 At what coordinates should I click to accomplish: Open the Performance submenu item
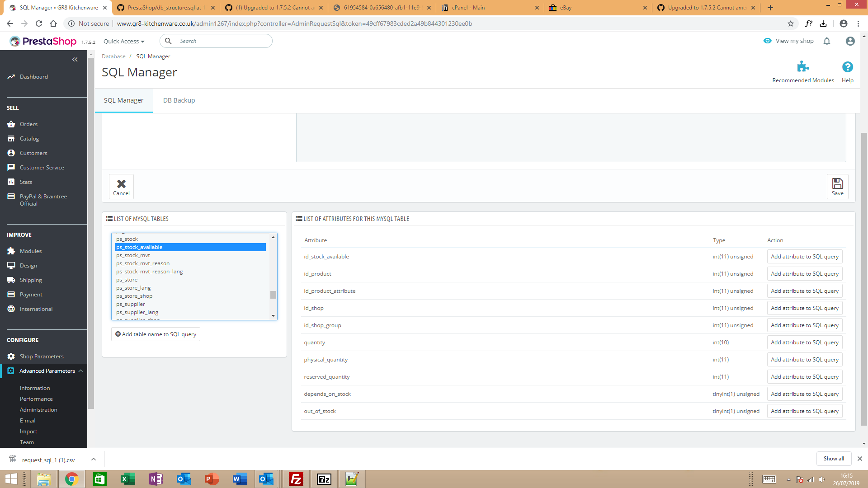click(36, 399)
